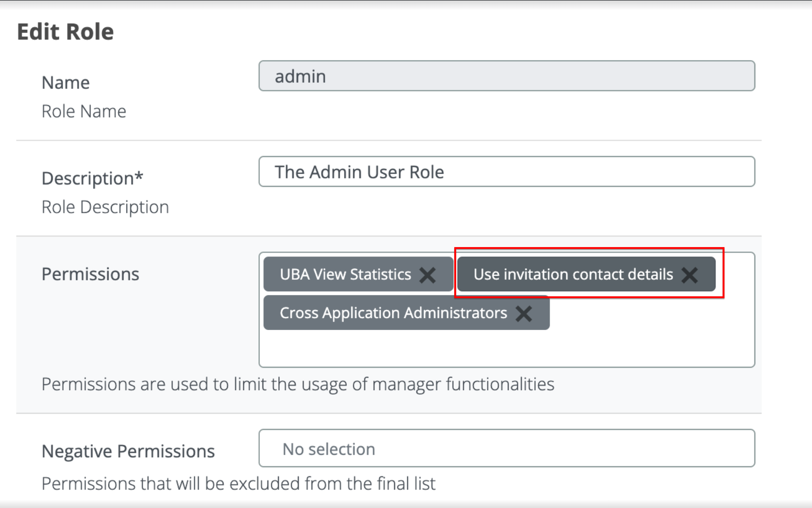This screenshot has width=812, height=508.
Task: Remove the UBA View Statistics permission
Action: pos(427,275)
